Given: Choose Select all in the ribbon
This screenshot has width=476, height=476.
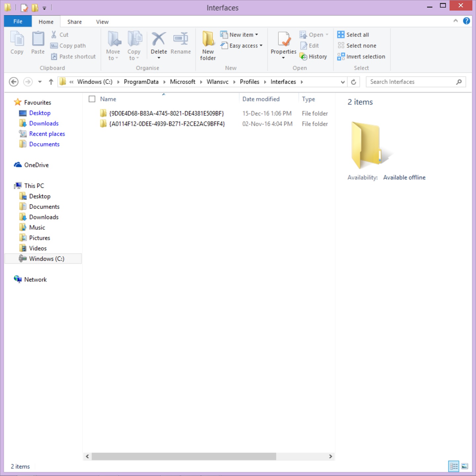Looking at the screenshot, I should [x=353, y=35].
